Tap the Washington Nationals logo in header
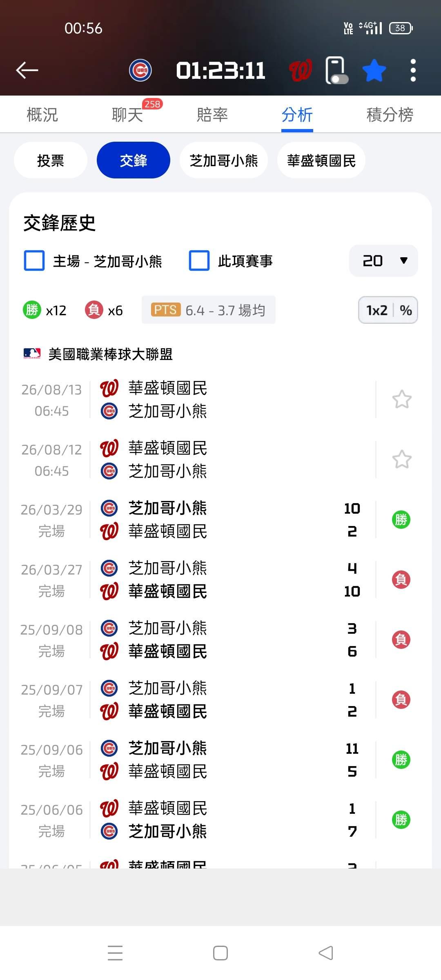The width and height of the screenshot is (441, 980). 301,70
